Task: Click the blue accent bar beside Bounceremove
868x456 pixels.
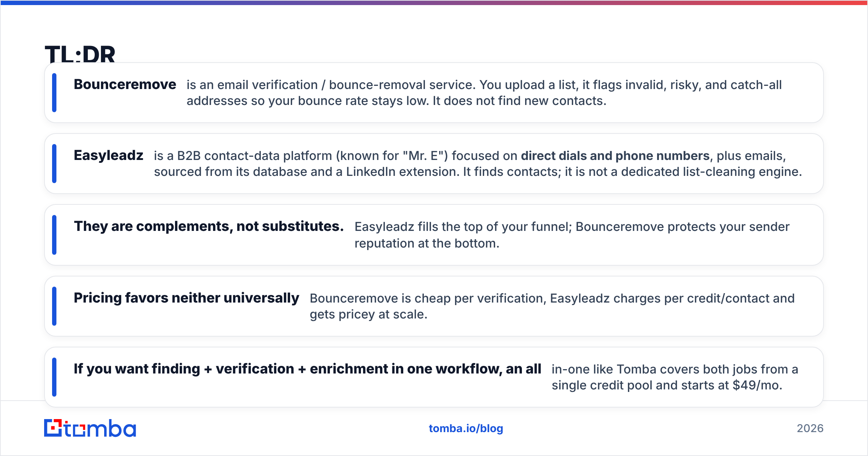Action: [x=54, y=93]
